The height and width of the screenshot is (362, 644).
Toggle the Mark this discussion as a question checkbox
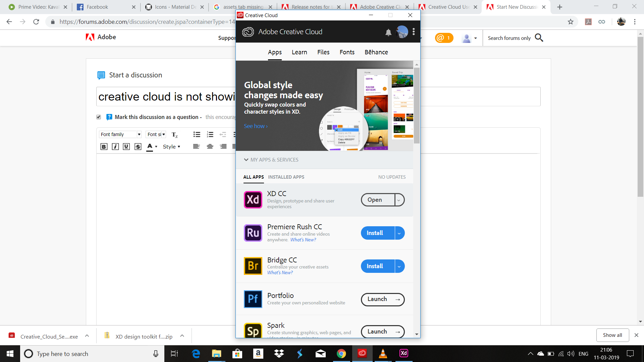(x=98, y=117)
